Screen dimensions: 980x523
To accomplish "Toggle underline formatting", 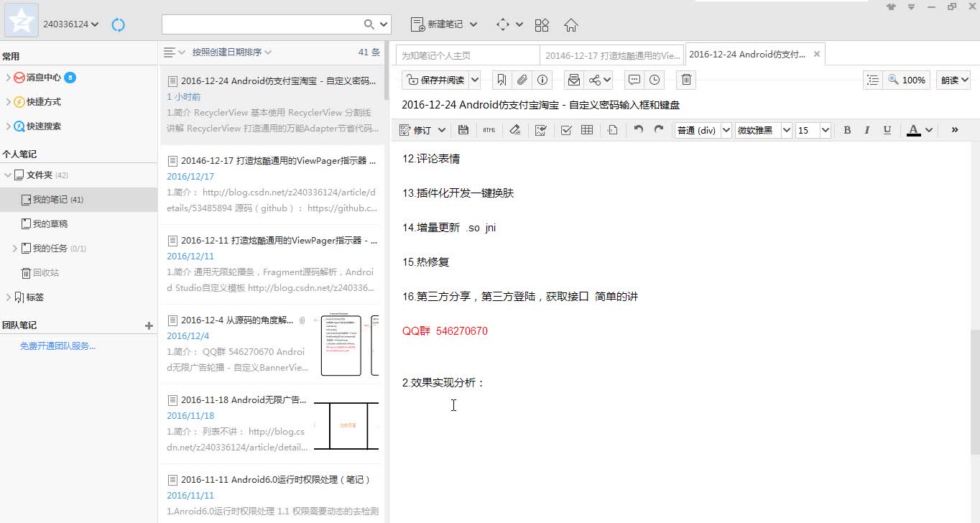I will [887, 130].
